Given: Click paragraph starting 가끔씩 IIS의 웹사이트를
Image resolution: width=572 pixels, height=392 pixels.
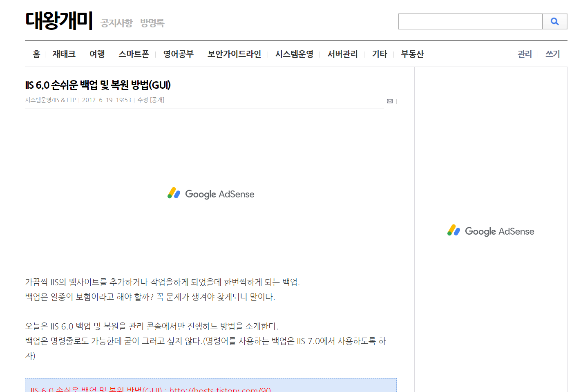Looking at the screenshot, I should (163, 282).
